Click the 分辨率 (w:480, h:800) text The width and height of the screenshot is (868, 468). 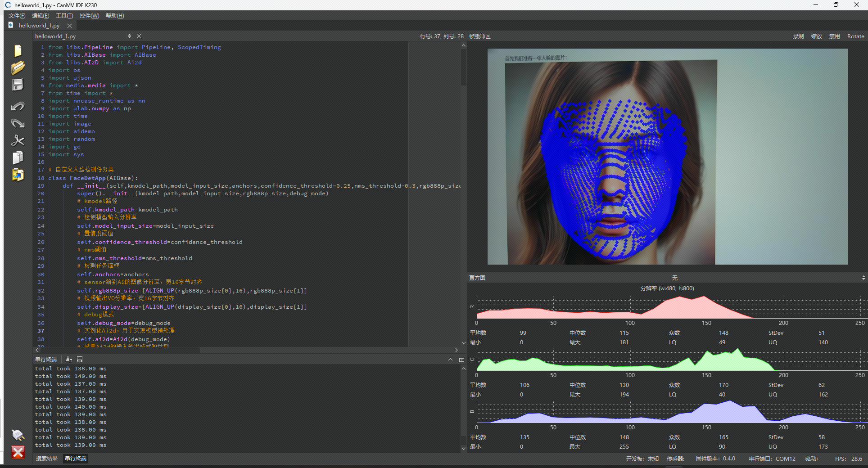coord(667,288)
